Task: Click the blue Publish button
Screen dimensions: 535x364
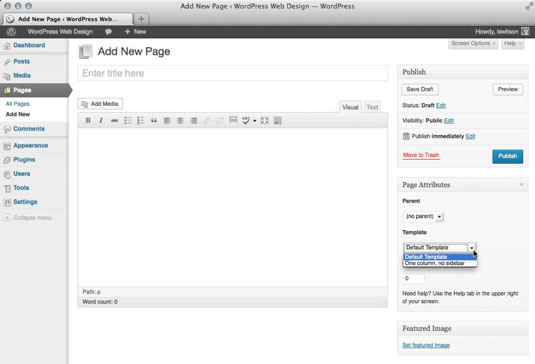Action: pos(508,156)
